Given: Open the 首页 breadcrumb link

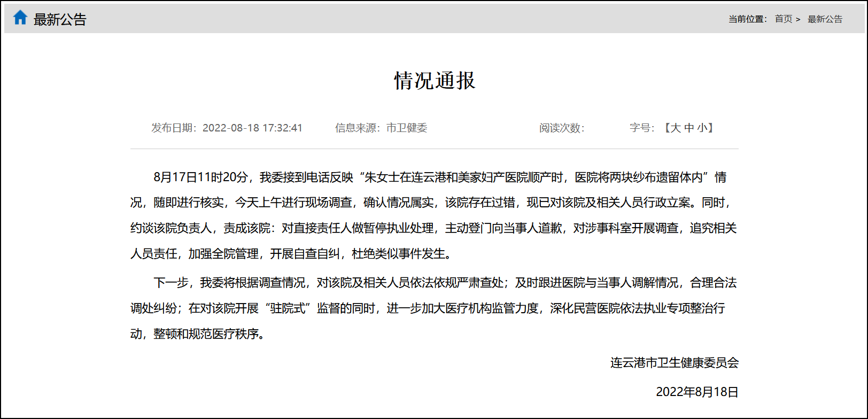Looking at the screenshot, I should tap(784, 19).
